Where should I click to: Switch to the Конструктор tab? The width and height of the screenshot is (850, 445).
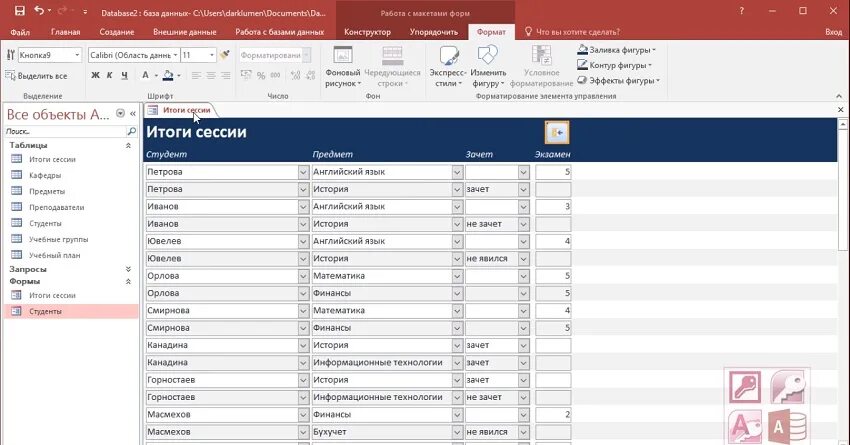coord(368,32)
